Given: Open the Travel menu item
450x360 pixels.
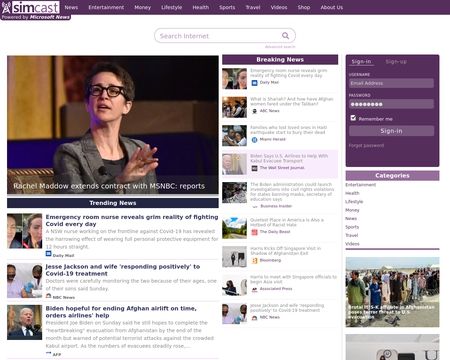Looking at the screenshot, I should [x=253, y=7].
